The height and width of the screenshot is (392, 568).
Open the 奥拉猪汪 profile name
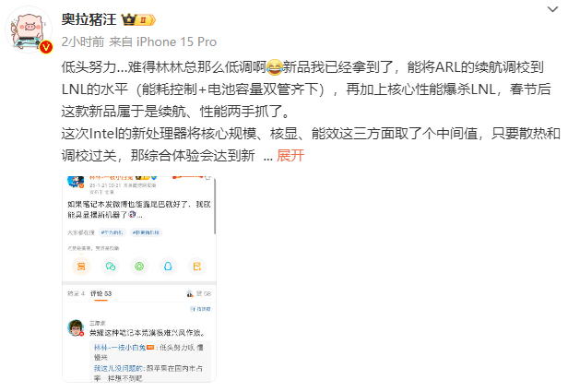click(x=89, y=19)
